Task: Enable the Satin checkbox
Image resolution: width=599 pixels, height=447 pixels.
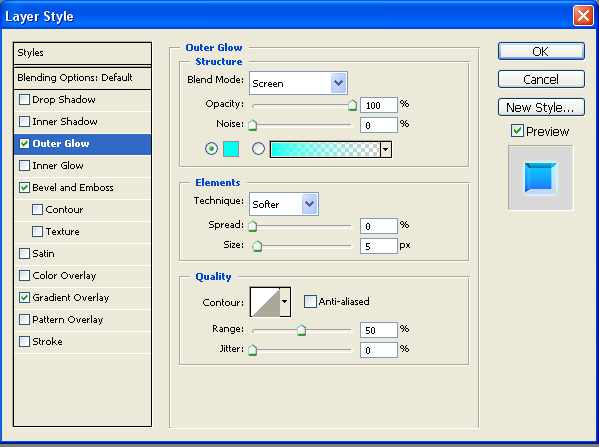Action: point(24,254)
